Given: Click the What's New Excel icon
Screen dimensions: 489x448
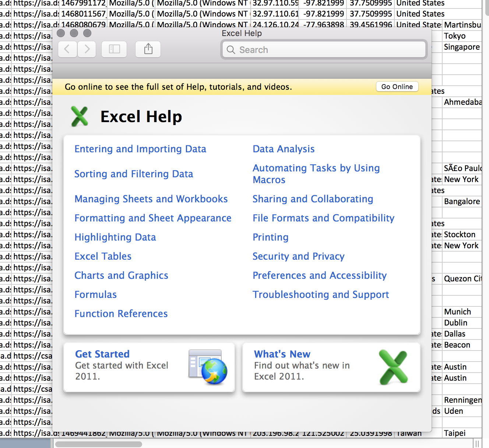Looking at the screenshot, I should (393, 367).
